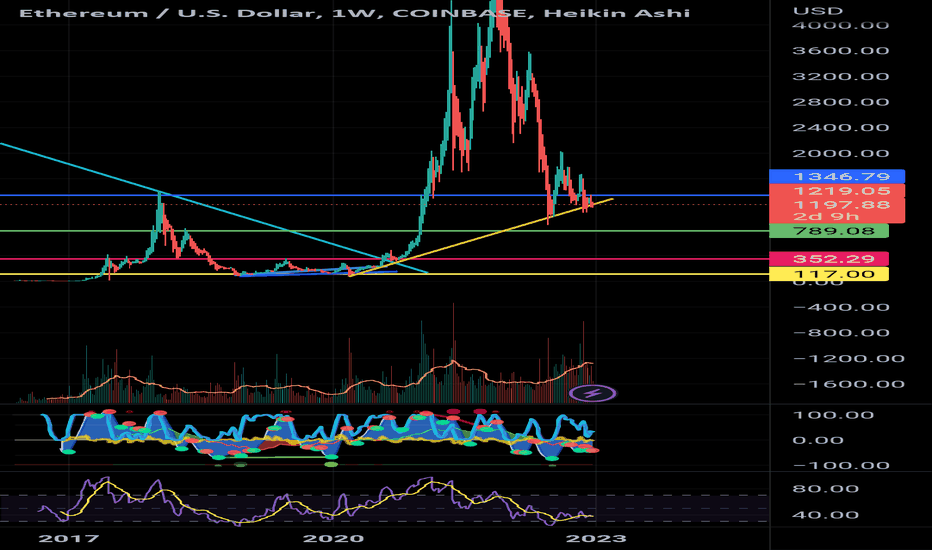Select the green 789.08 price label

coord(829,231)
